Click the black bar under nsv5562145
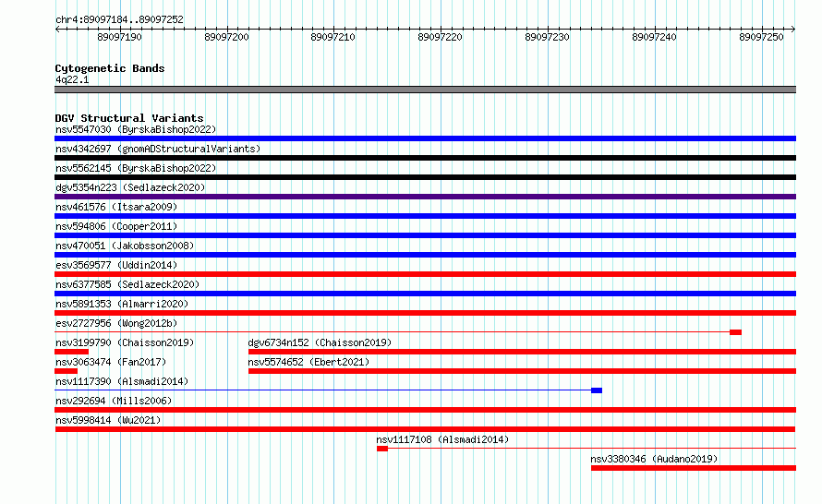This screenshot has height=504, width=822. tap(425, 177)
